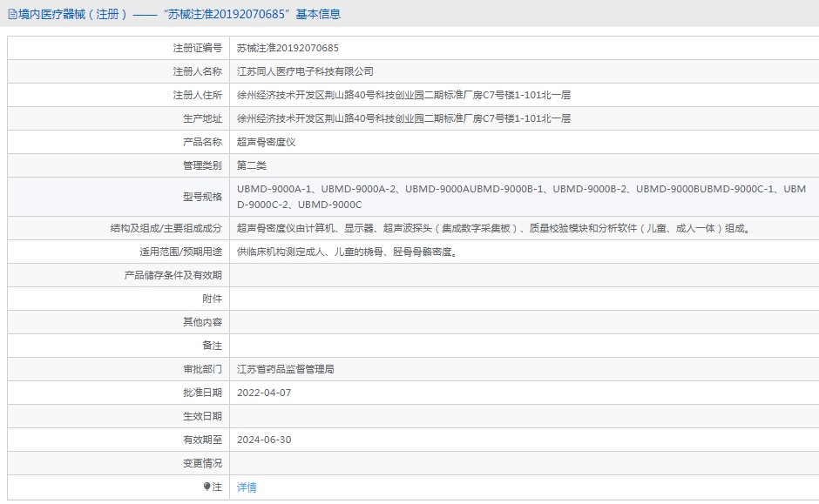The height and width of the screenshot is (504, 819).
Task: Click the 批准日期 label
Action: (203, 393)
